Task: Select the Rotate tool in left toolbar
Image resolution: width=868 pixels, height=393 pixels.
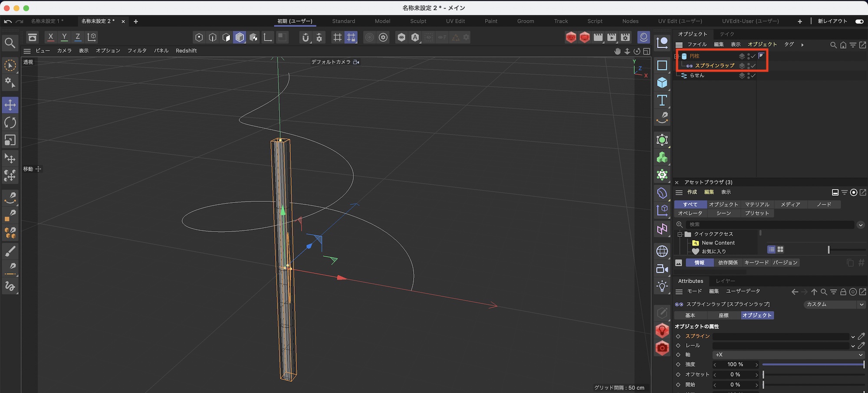Action: 10,123
